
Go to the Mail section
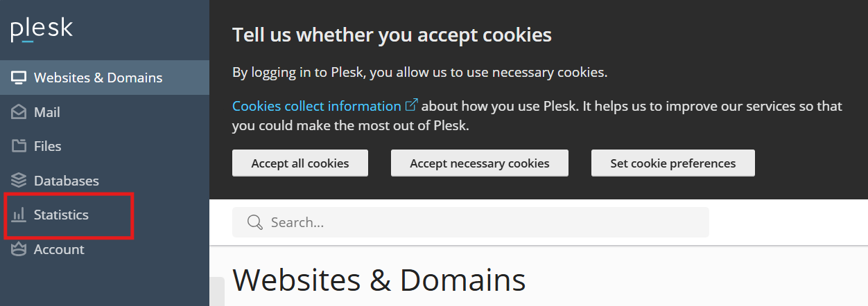105,112
